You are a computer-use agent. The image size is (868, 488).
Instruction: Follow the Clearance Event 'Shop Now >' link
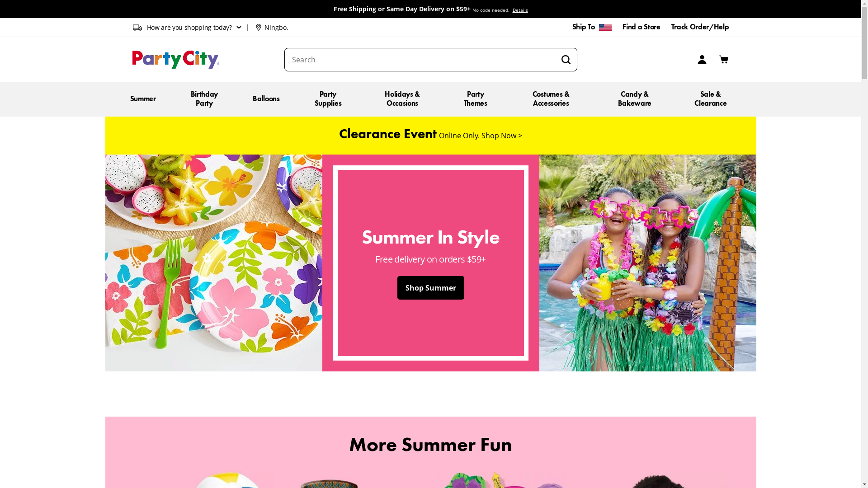click(x=501, y=136)
